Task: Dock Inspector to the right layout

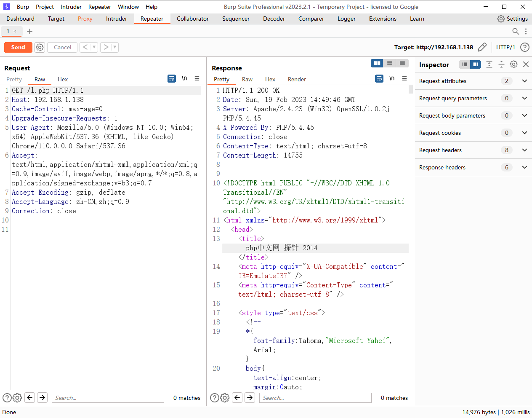Action: click(x=475, y=64)
